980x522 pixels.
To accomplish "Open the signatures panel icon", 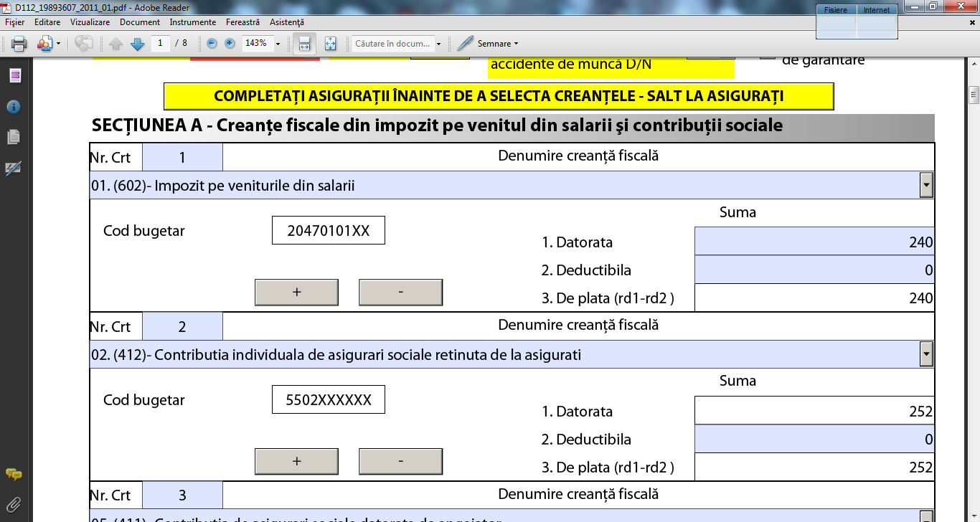I will point(14,168).
